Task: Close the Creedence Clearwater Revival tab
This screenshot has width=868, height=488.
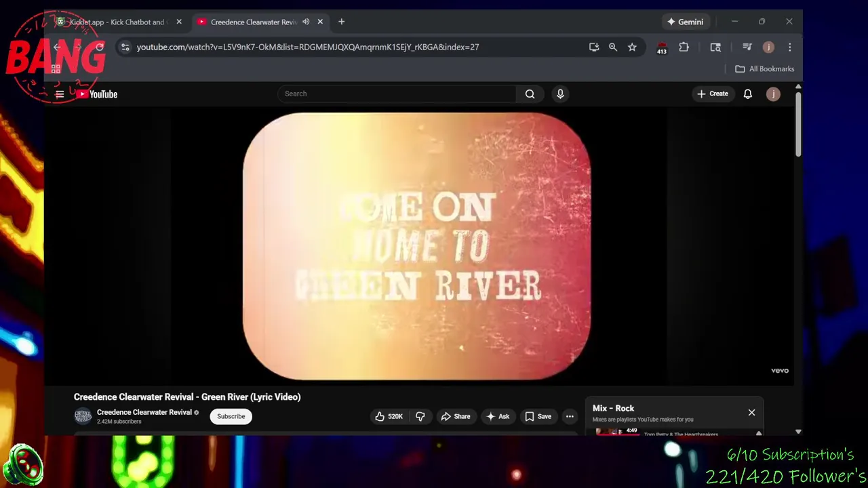Action: point(320,22)
